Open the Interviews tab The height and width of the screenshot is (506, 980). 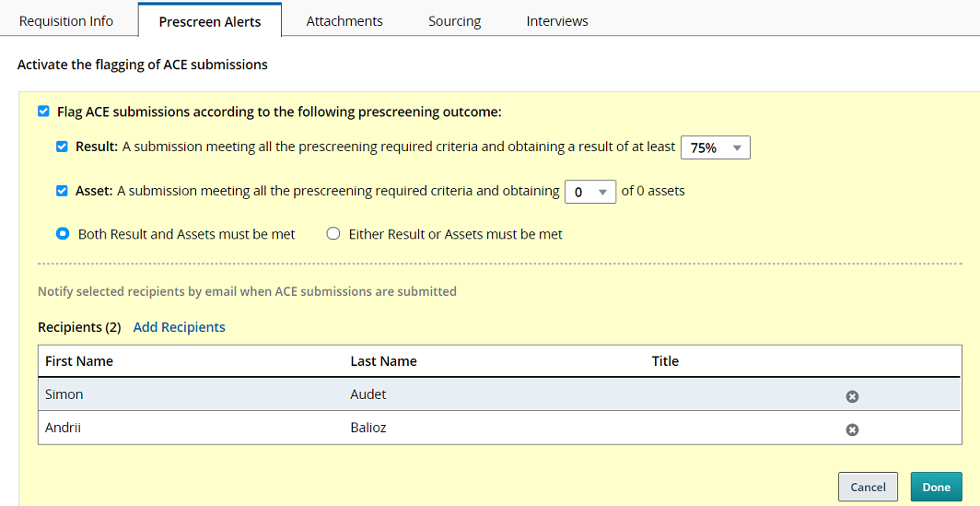tap(557, 20)
